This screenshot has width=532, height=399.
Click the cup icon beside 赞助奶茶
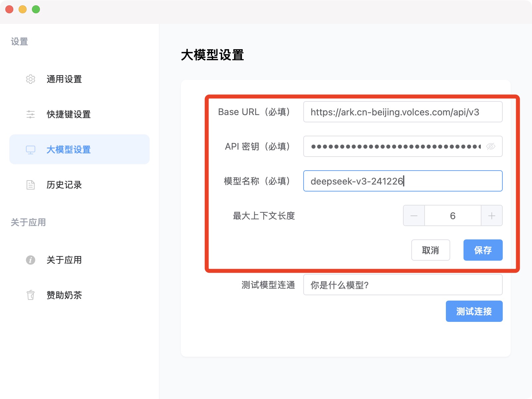[x=31, y=295]
